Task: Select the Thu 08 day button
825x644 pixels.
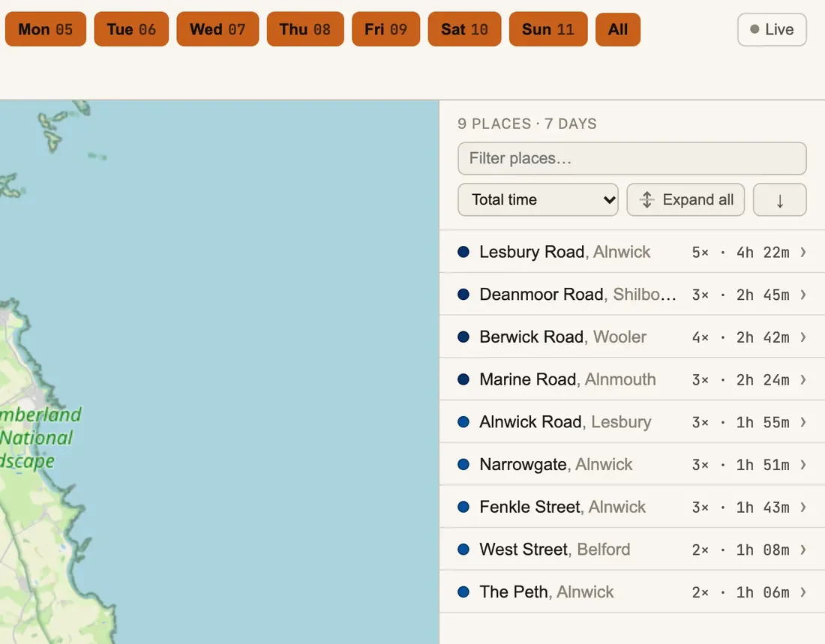Action: pyautogui.click(x=305, y=29)
